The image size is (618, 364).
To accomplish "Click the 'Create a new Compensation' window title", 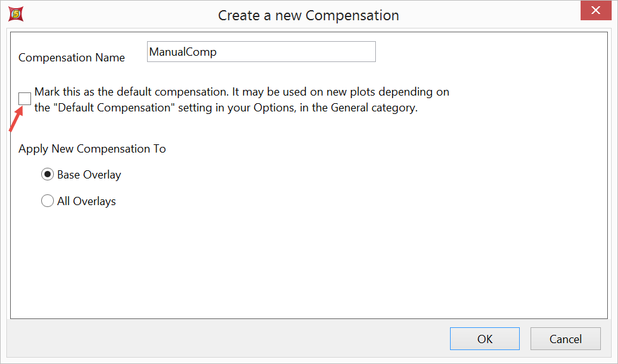I will tap(308, 15).
